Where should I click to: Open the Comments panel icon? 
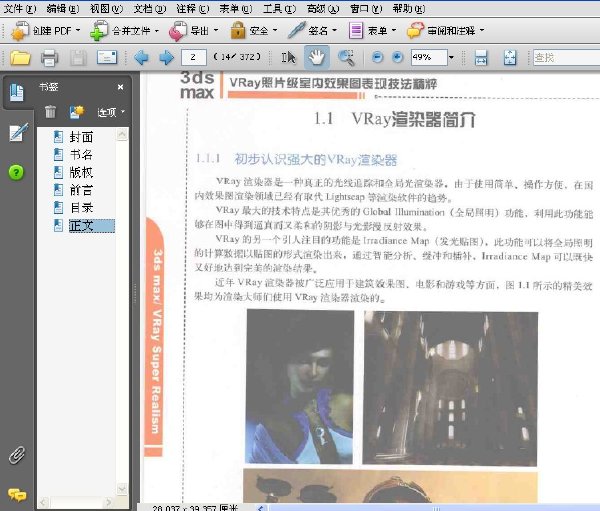pyautogui.click(x=17, y=495)
